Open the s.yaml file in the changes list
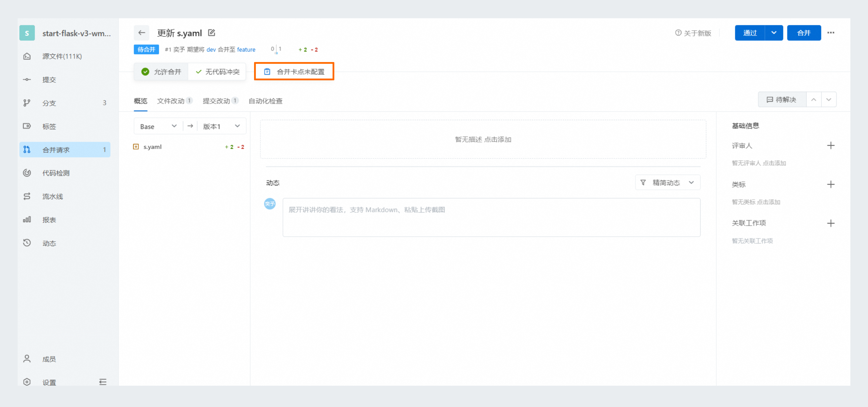The width and height of the screenshot is (868, 407). pyautogui.click(x=153, y=147)
